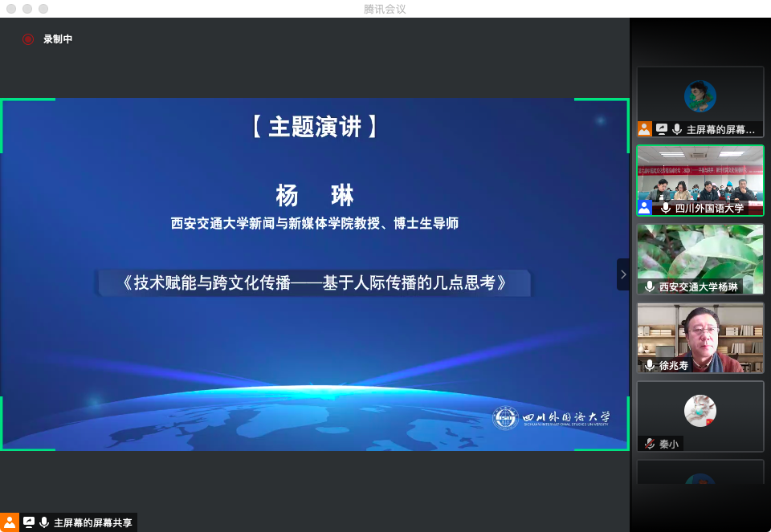This screenshot has height=532, width=771.
Task: Select the 四川外国语大学 video tile
Action: click(700, 177)
